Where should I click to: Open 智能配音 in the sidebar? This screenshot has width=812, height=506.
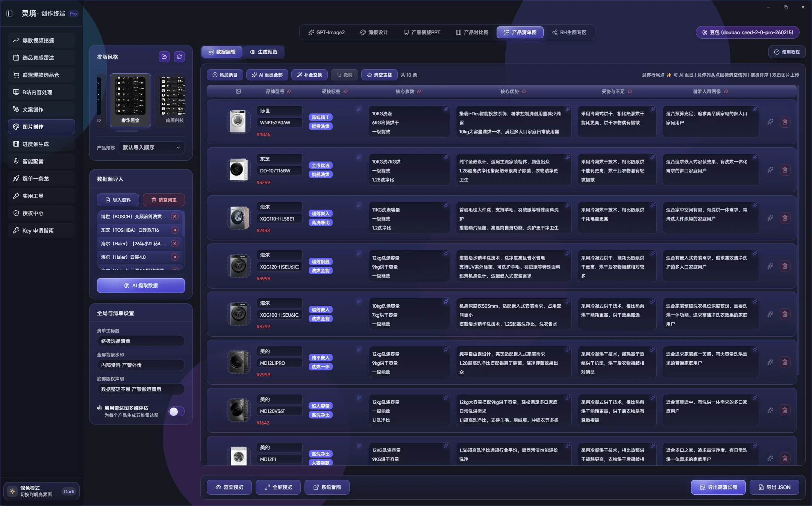pyautogui.click(x=41, y=161)
